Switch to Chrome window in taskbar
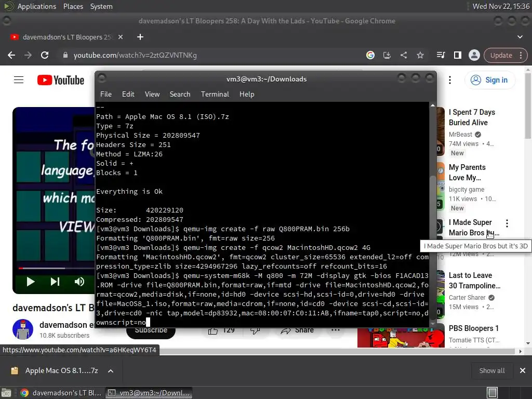Image resolution: width=532 pixels, height=399 pixels. pos(61,393)
